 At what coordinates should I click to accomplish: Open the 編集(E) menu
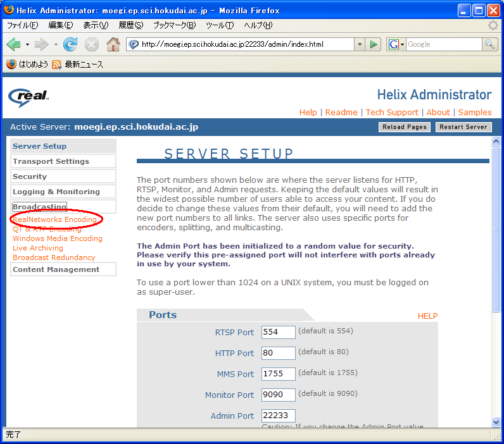(x=60, y=25)
